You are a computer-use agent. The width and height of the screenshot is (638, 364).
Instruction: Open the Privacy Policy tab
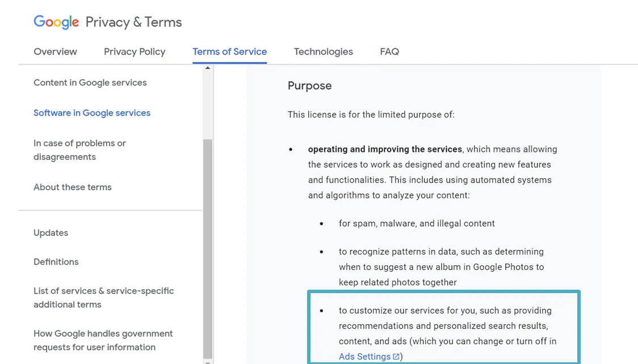(135, 52)
